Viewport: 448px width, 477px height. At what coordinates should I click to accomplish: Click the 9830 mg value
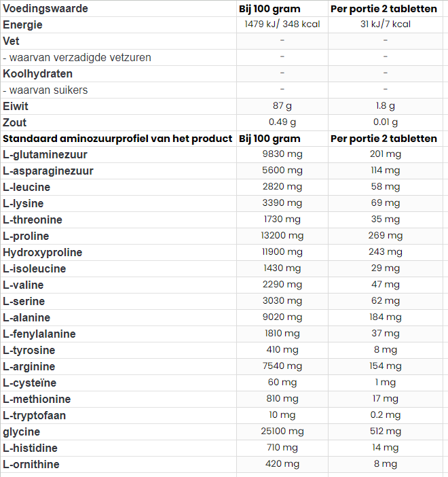coord(282,154)
